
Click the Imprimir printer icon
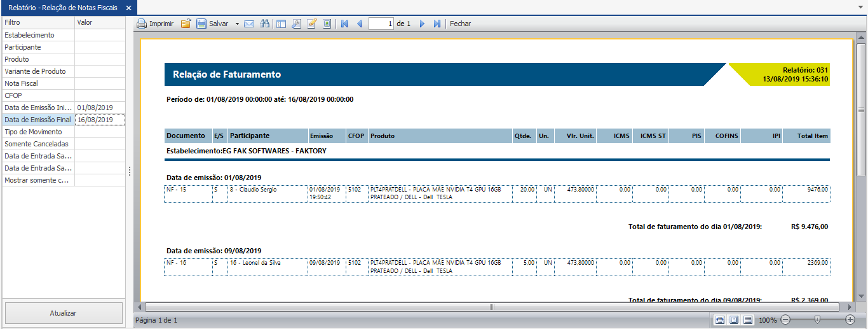[x=142, y=24]
